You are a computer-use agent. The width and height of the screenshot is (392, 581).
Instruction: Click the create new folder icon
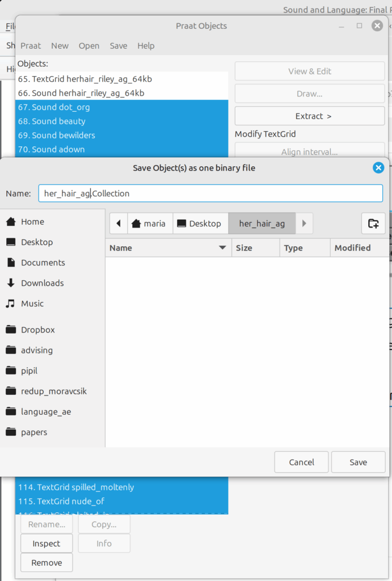point(373,224)
